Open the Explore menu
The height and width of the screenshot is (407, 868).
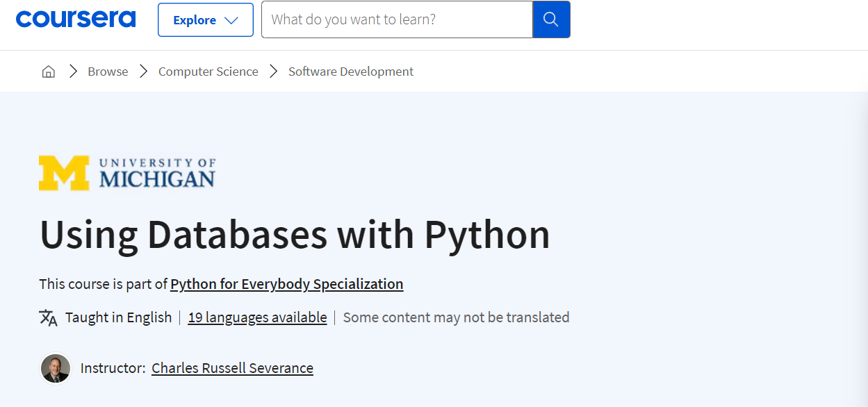pyautogui.click(x=205, y=19)
